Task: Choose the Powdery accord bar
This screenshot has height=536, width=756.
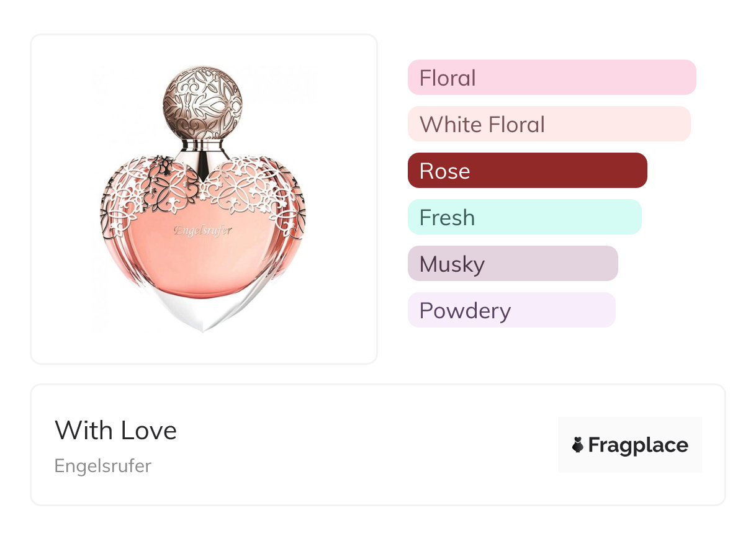Action: click(x=511, y=310)
